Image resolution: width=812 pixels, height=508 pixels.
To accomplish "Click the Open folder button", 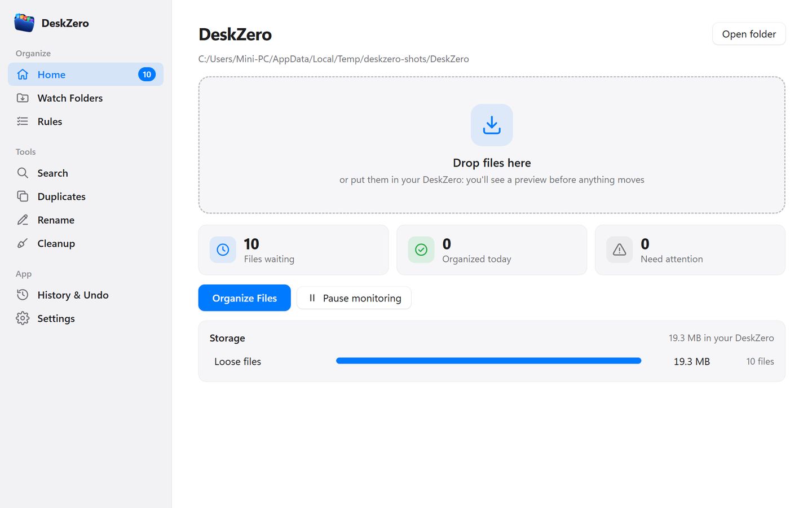I will point(749,34).
